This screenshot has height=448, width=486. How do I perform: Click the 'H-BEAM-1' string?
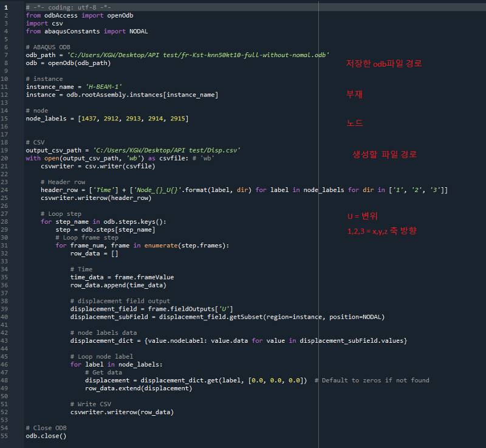tap(103, 87)
